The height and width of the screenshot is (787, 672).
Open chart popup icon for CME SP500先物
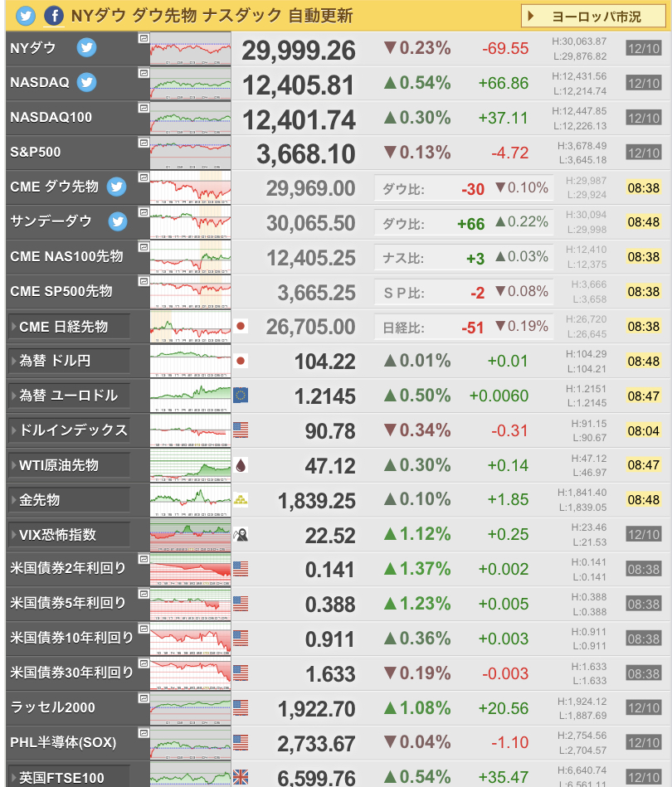coord(144,282)
